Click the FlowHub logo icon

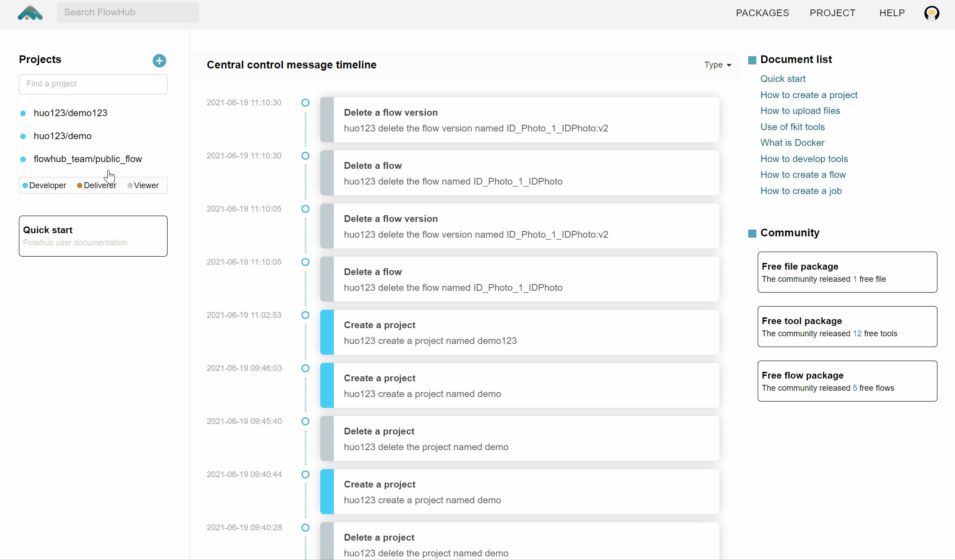click(30, 13)
